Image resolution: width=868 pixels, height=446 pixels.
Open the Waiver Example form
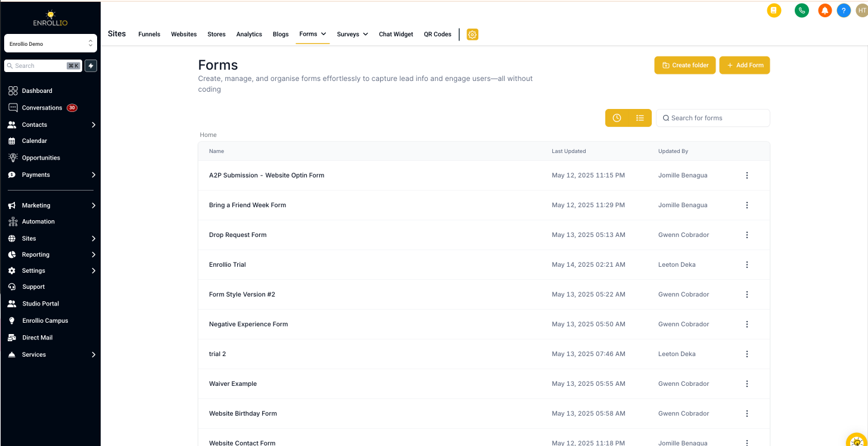click(233, 383)
